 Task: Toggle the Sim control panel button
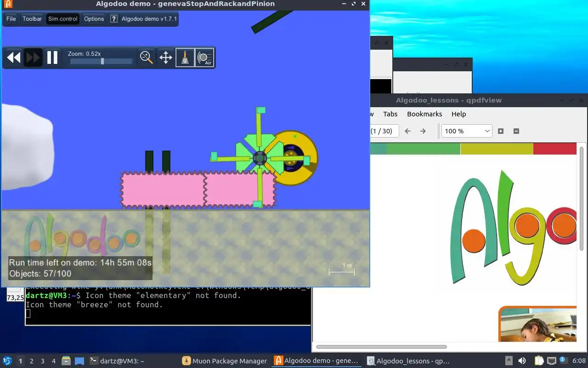tap(63, 19)
